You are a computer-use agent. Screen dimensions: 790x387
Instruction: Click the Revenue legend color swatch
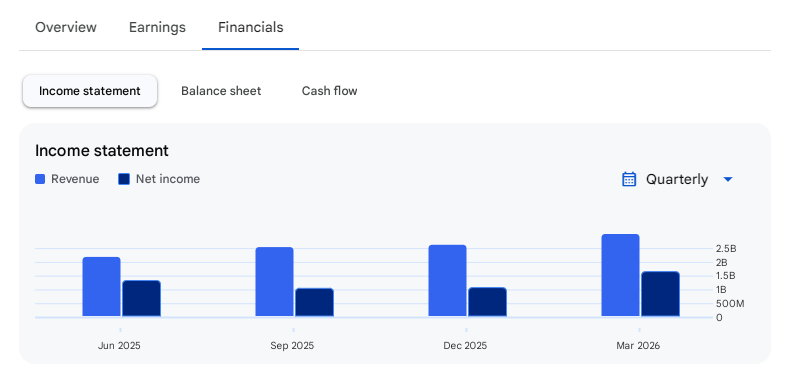(40, 179)
